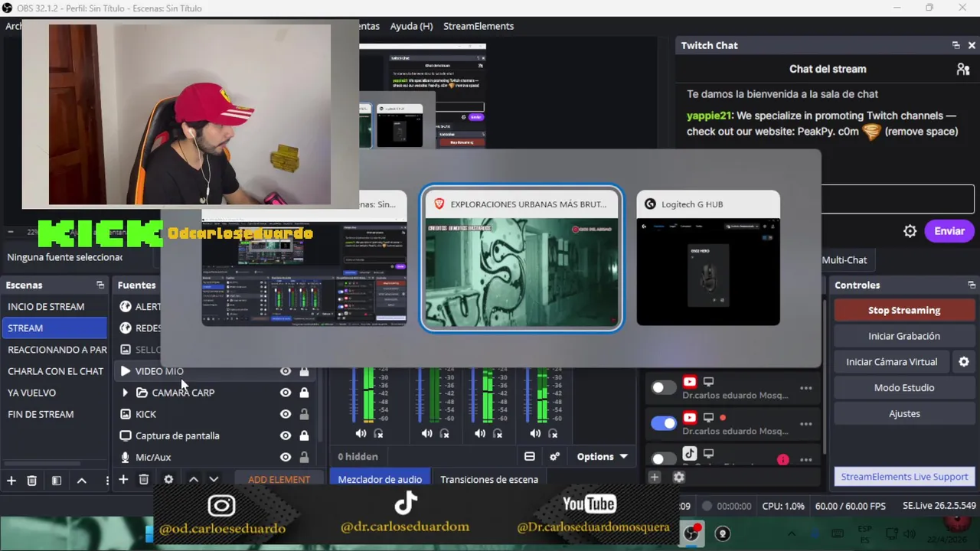The width and height of the screenshot is (980, 551).
Task: Remove selected source with trash icon
Action: point(144,480)
